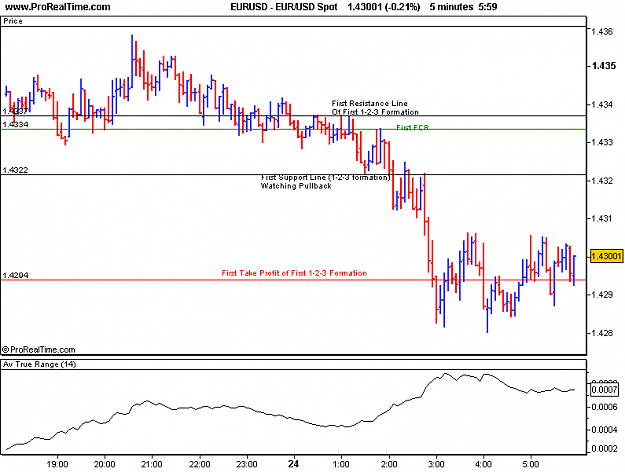Image resolution: width=625 pixels, height=472 pixels.
Task: Click the Watching Pullback annotation
Action: (296, 186)
